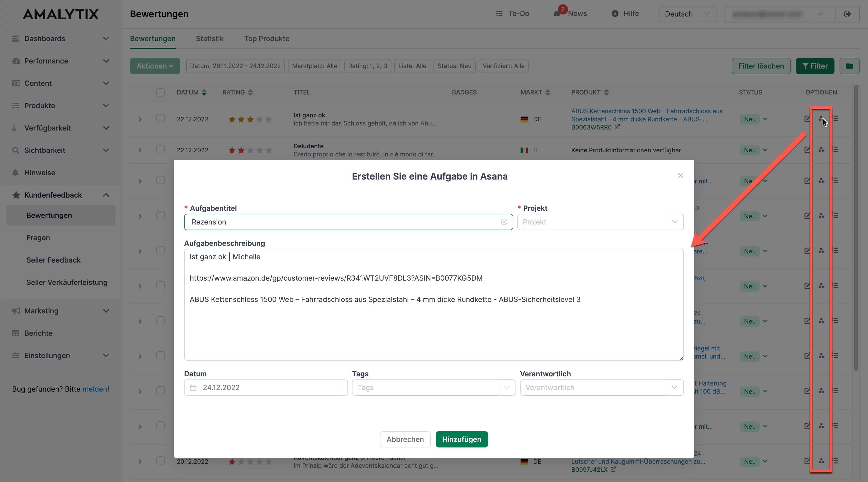
Task: Click the Hinzufügen button
Action: (461, 439)
